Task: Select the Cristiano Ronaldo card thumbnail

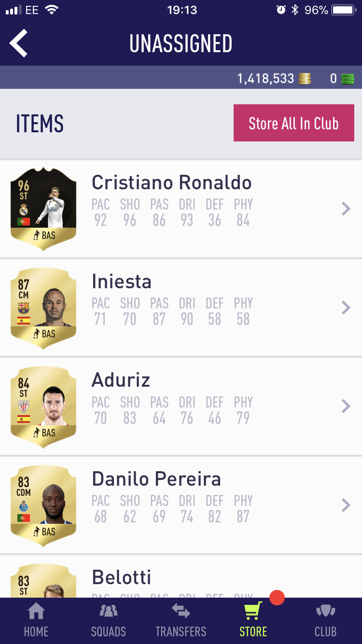Action: point(43,209)
